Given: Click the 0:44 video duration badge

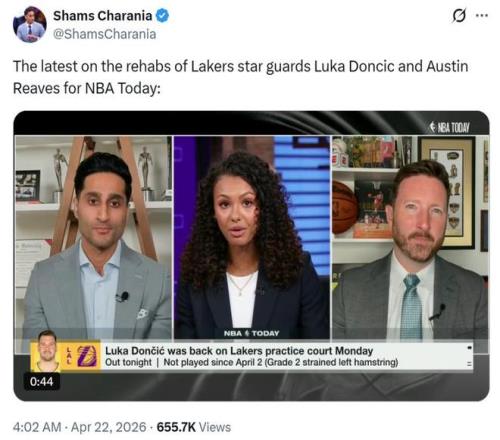Looking at the screenshot, I should tap(42, 381).
